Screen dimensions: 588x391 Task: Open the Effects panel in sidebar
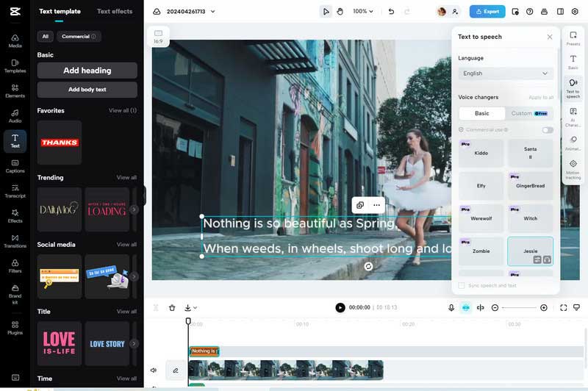[x=15, y=213]
